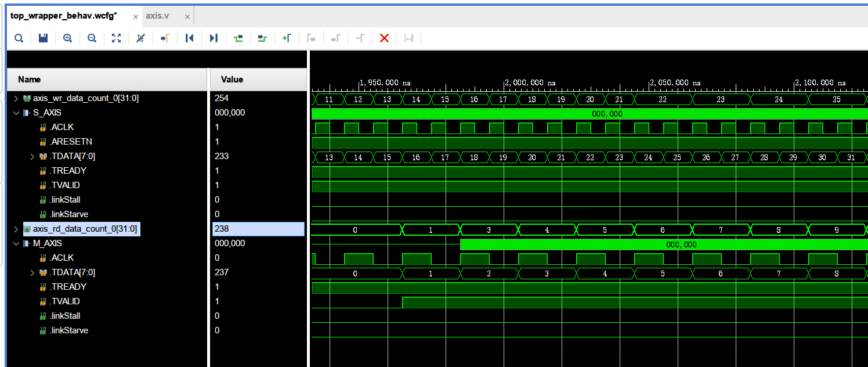Select .ACLK signal under S_AXIS

click(x=62, y=127)
